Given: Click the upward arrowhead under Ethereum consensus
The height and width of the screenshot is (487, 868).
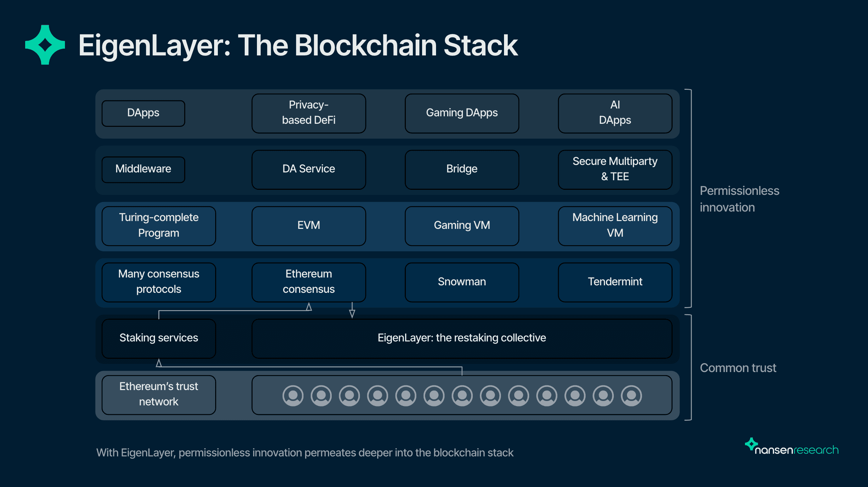Looking at the screenshot, I should [309, 307].
